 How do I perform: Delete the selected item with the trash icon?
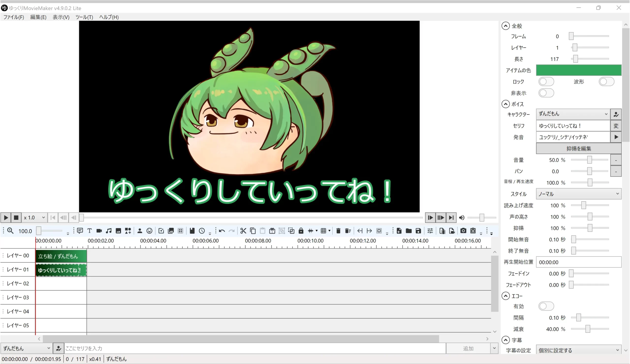[x=338, y=231]
